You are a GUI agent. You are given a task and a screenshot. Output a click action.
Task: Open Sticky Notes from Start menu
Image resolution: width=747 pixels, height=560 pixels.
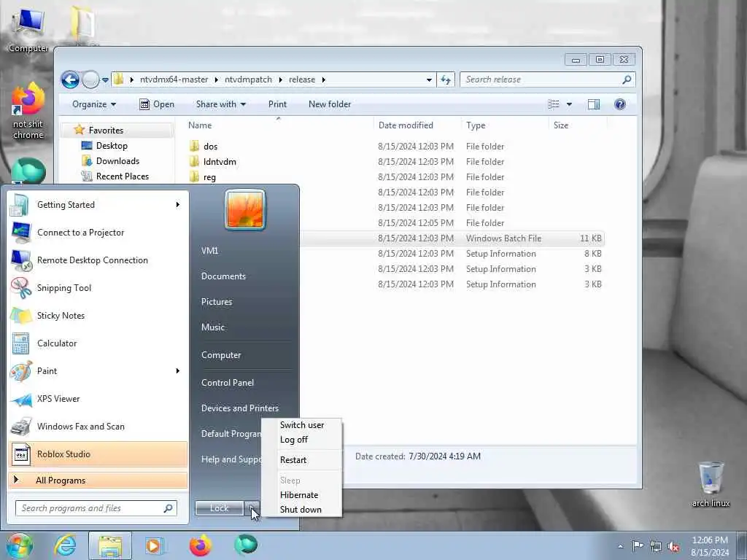(x=98, y=315)
